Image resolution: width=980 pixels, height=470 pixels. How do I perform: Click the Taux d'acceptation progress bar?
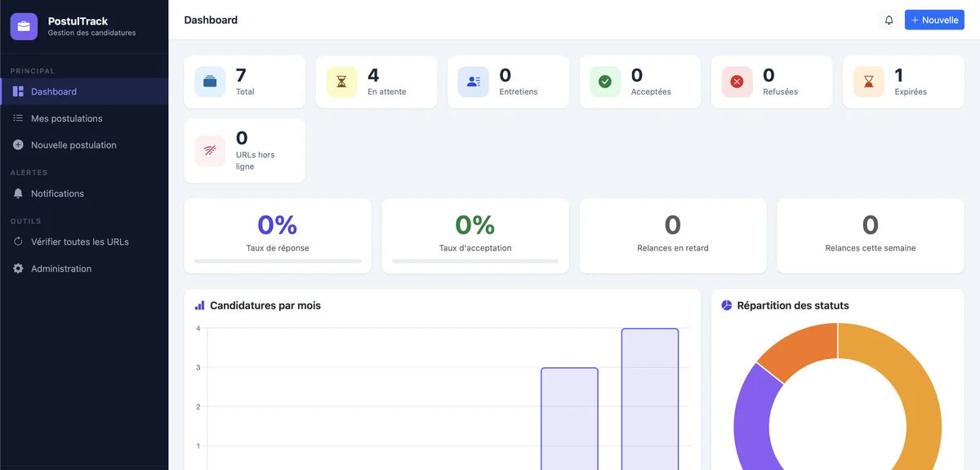[475, 261]
